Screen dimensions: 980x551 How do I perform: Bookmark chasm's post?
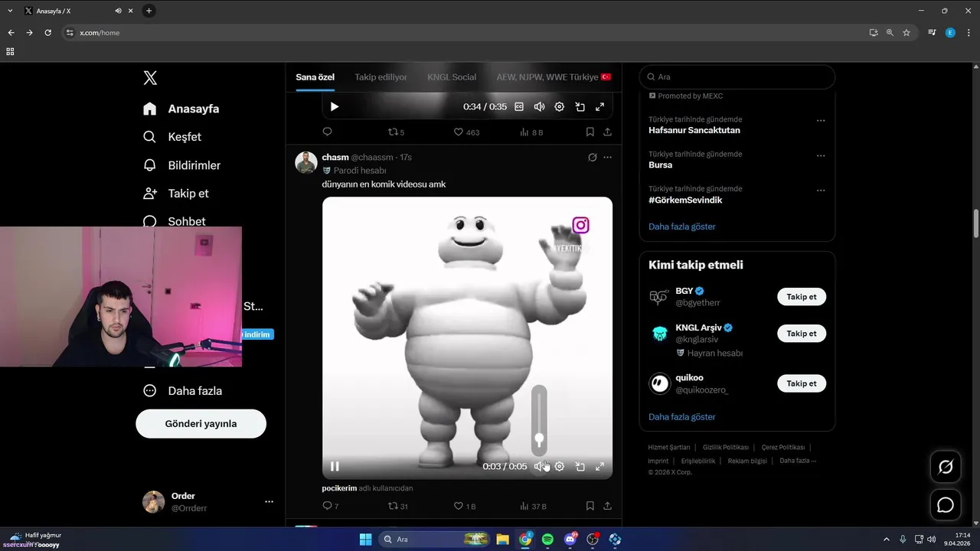point(590,506)
